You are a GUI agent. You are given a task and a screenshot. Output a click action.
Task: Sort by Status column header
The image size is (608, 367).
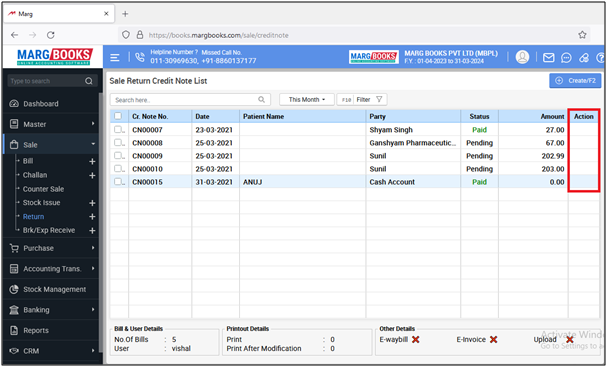479,116
